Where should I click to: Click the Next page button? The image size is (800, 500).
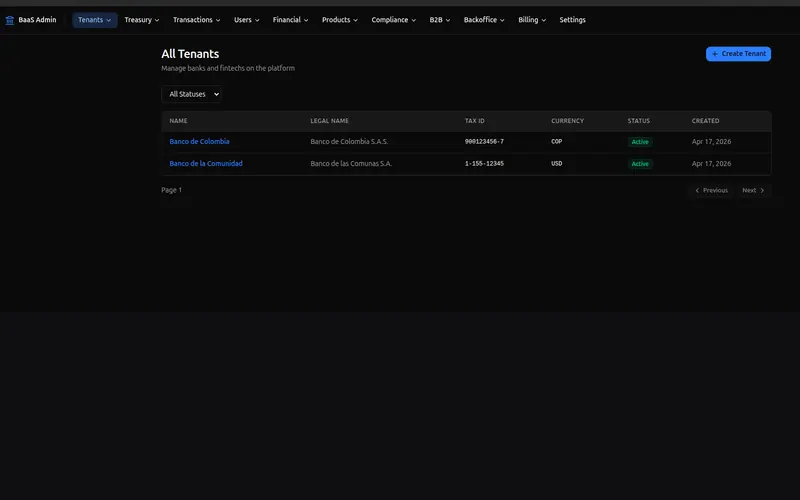[753, 190]
